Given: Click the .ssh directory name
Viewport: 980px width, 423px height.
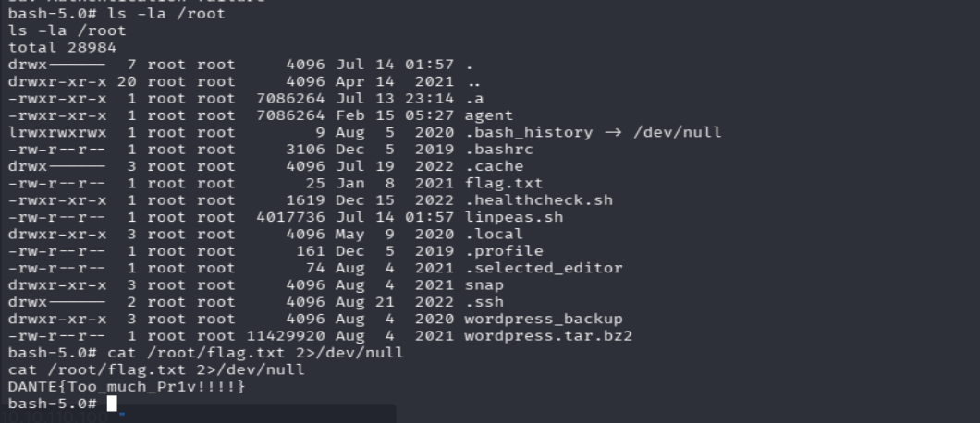Looking at the screenshot, I should click(x=484, y=302).
